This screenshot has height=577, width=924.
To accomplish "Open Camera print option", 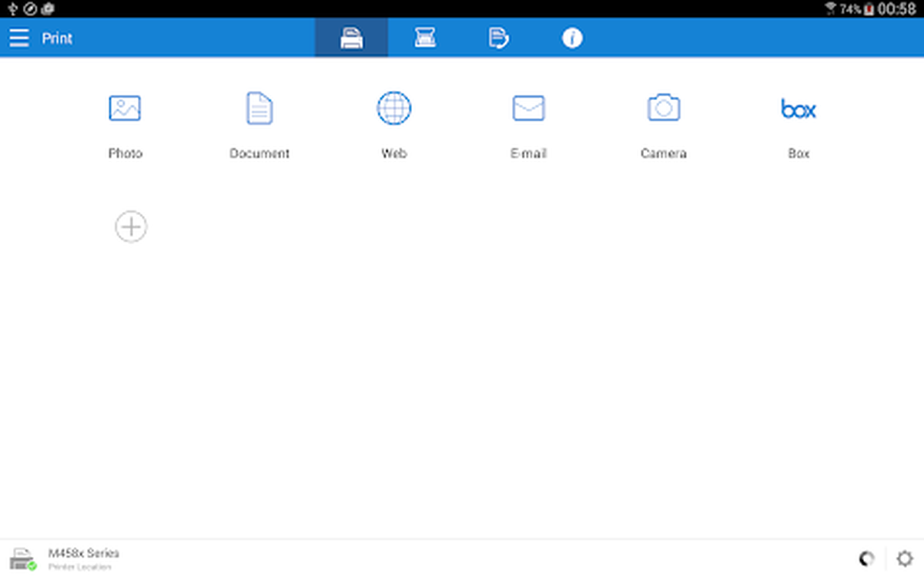I will pyautogui.click(x=664, y=125).
